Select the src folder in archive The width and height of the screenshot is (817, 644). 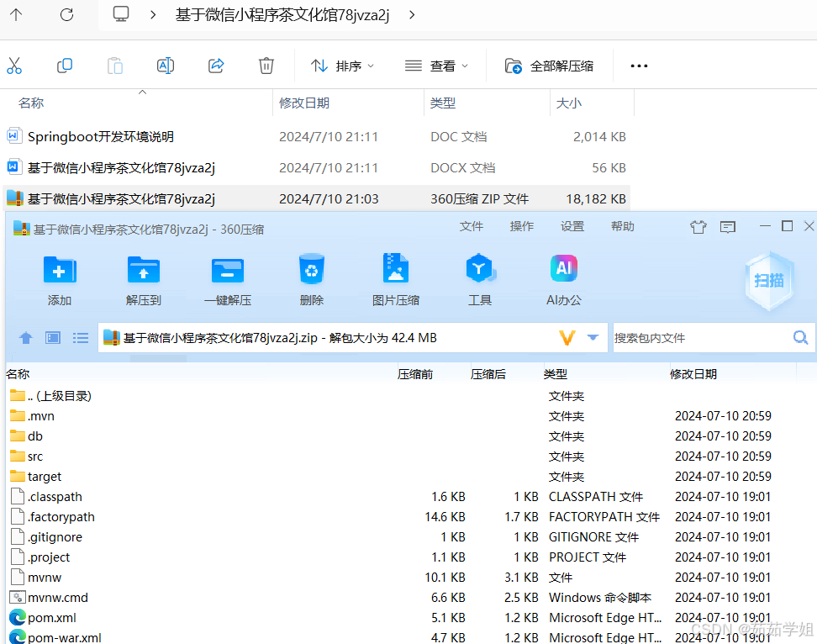[x=26, y=457]
